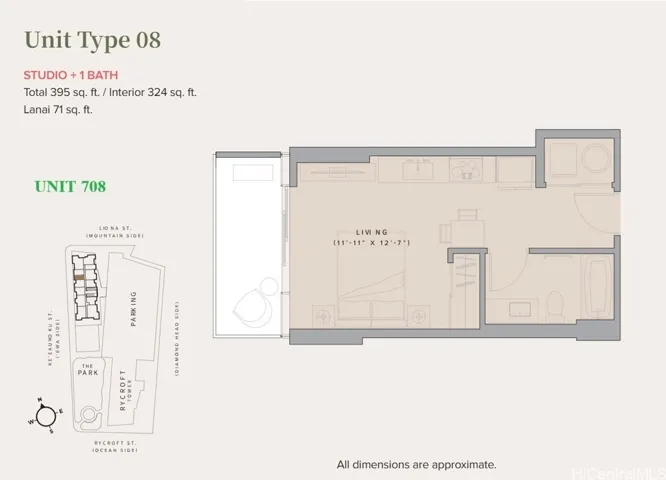Select the RYCROFT TOWER label on map

(125, 390)
